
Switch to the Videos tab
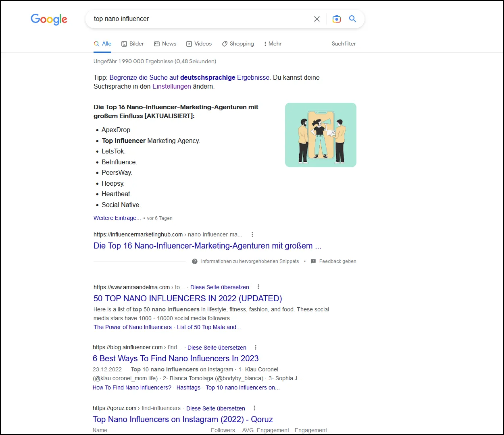coord(199,43)
